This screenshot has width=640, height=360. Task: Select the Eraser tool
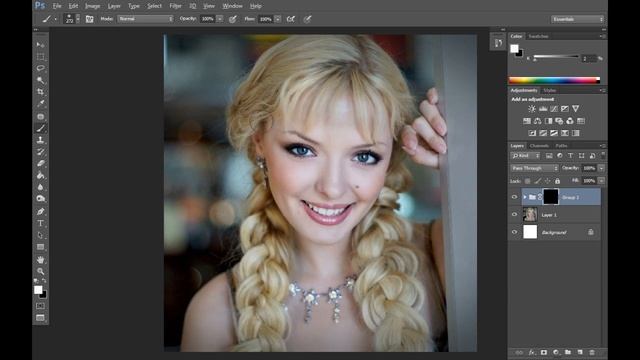click(x=40, y=164)
